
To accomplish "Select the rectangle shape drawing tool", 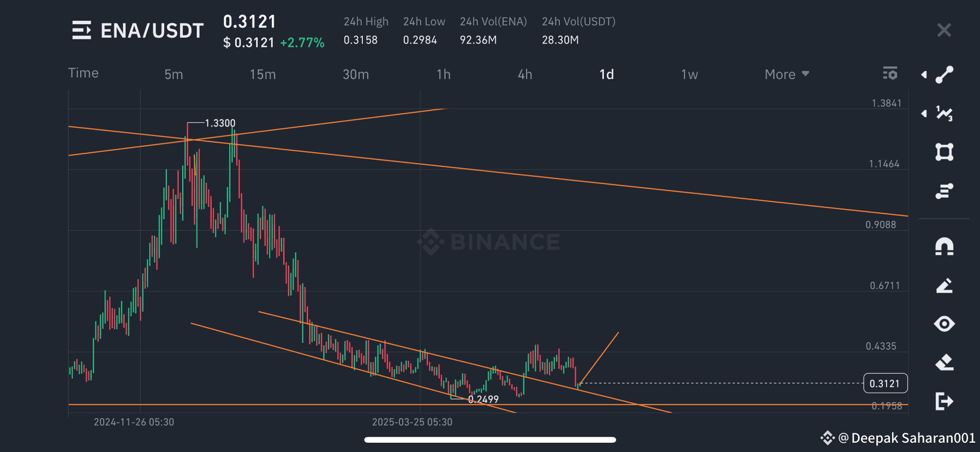I will point(945,152).
